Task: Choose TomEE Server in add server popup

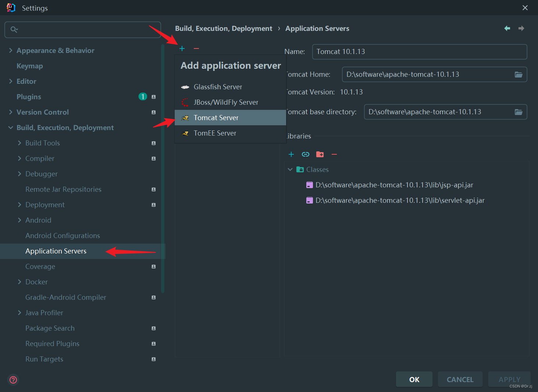Action: click(230, 133)
